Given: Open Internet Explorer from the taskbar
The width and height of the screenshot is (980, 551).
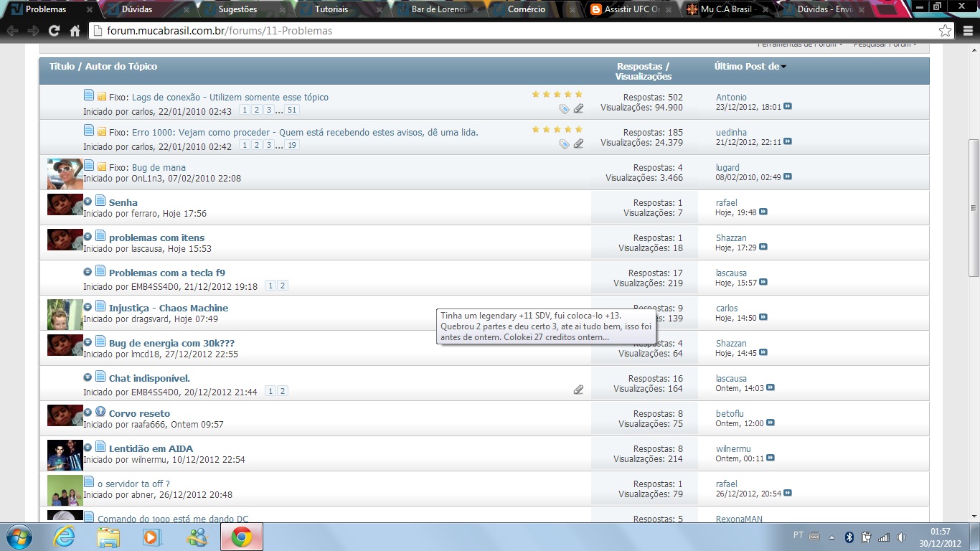Looking at the screenshot, I should 65,537.
